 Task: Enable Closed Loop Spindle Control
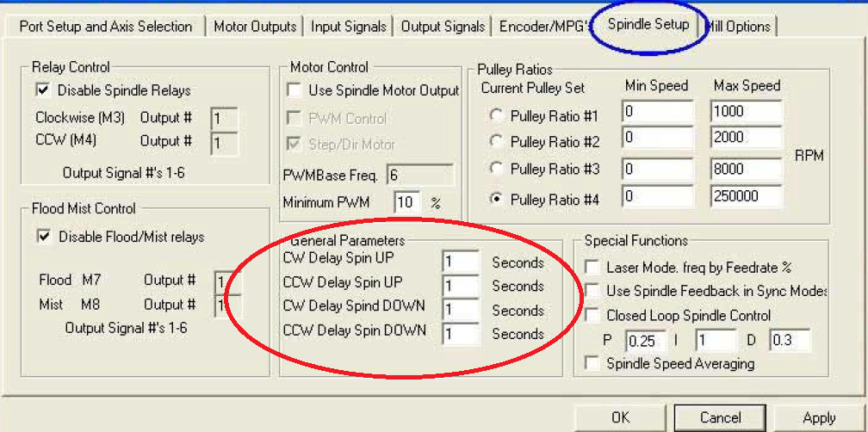click(592, 316)
